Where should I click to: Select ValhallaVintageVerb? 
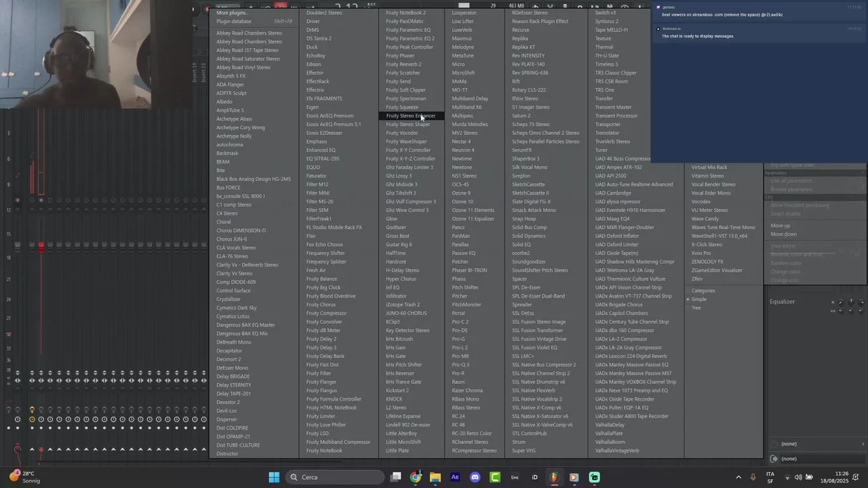pos(616,451)
